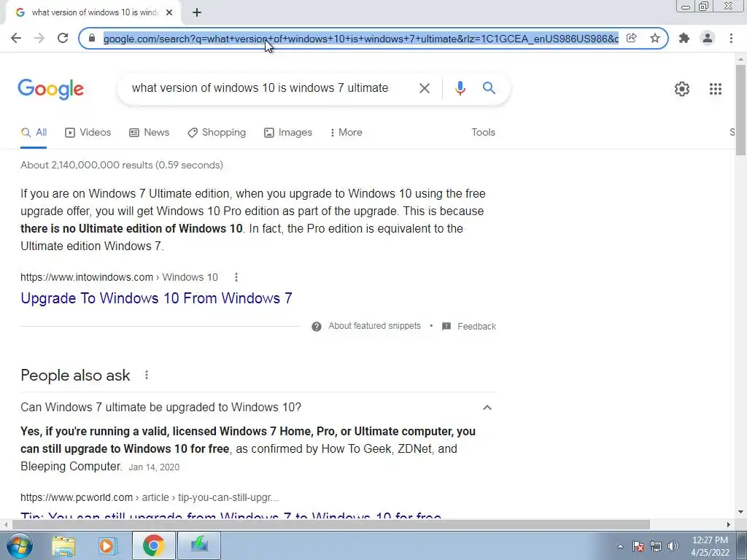
Task: Click the forward navigation arrow
Action: (39, 38)
